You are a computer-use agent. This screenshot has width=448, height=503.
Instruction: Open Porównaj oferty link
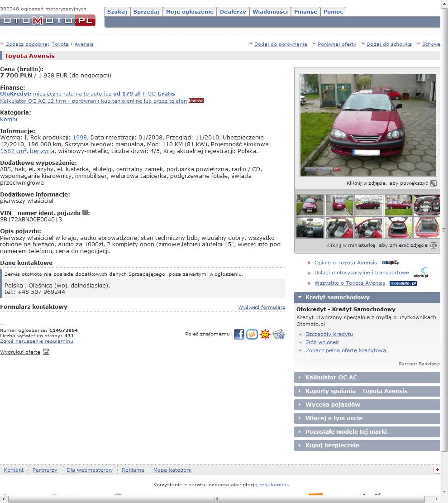coord(337,44)
